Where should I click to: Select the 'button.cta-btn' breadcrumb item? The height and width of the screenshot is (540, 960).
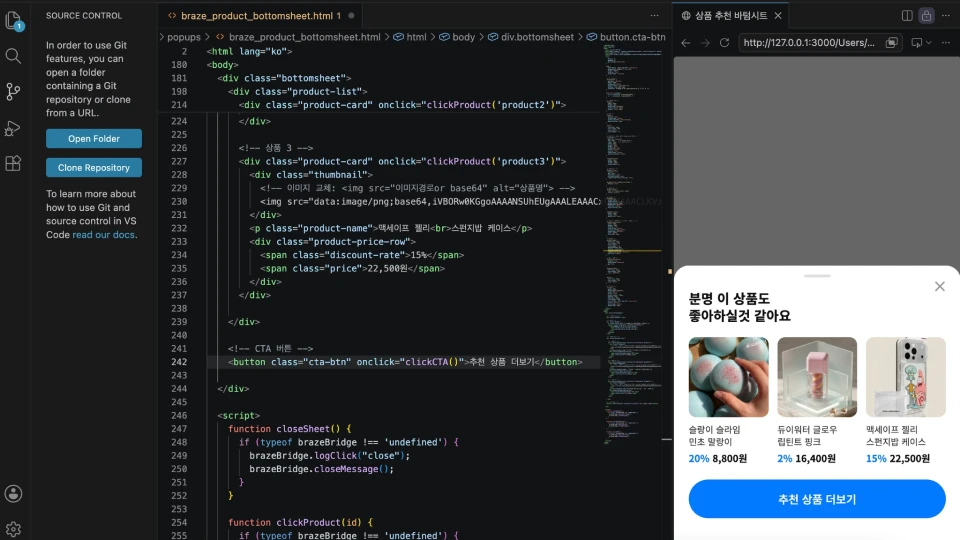(x=626, y=37)
